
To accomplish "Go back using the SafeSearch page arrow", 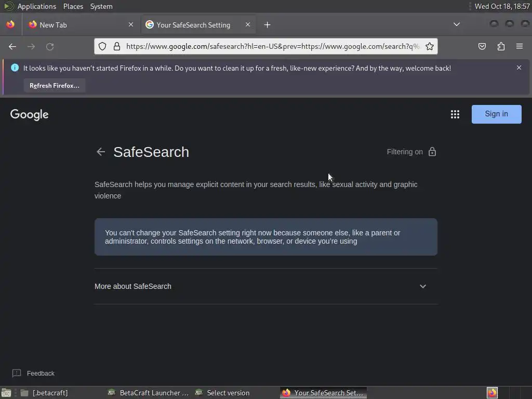I will (x=101, y=152).
